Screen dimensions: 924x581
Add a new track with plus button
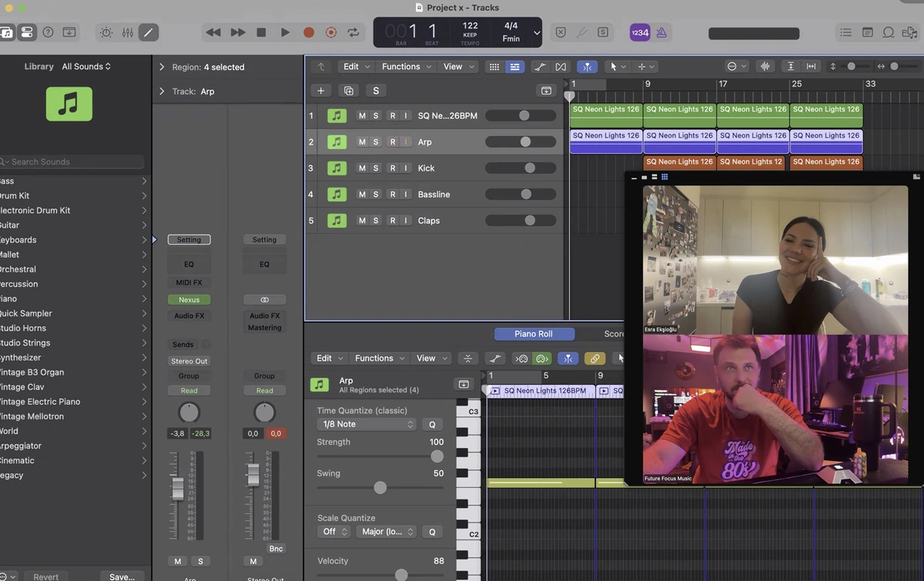(321, 91)
